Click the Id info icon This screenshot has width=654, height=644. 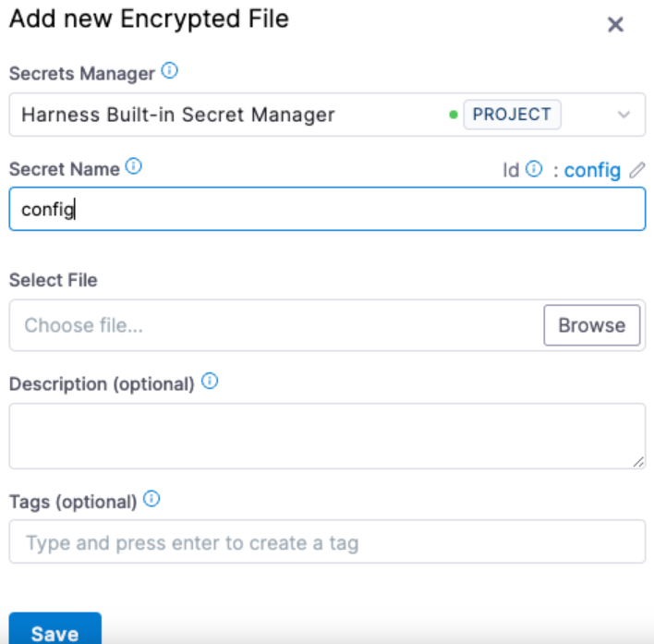pyautogui.click(x=534, y=169)
